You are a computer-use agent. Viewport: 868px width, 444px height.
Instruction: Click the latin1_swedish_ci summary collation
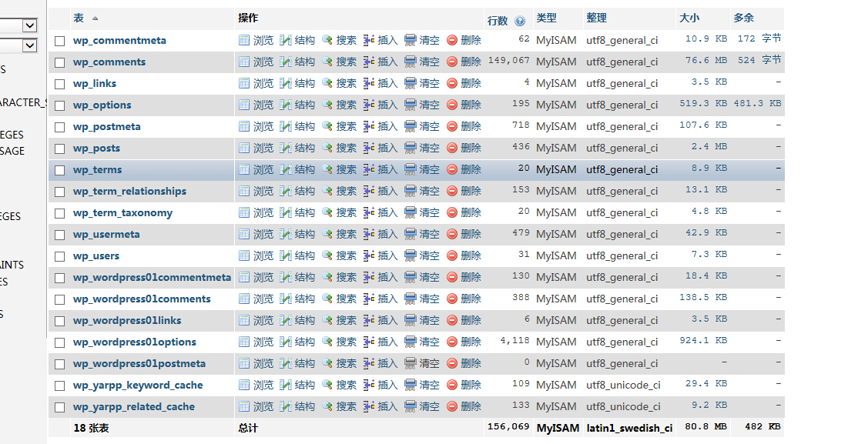629,428
